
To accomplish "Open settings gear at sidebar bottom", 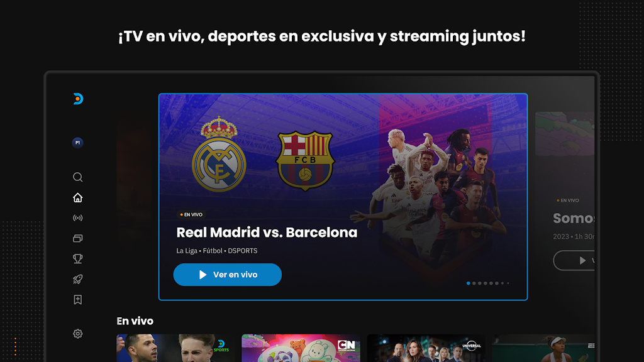I will coord(77,334).
